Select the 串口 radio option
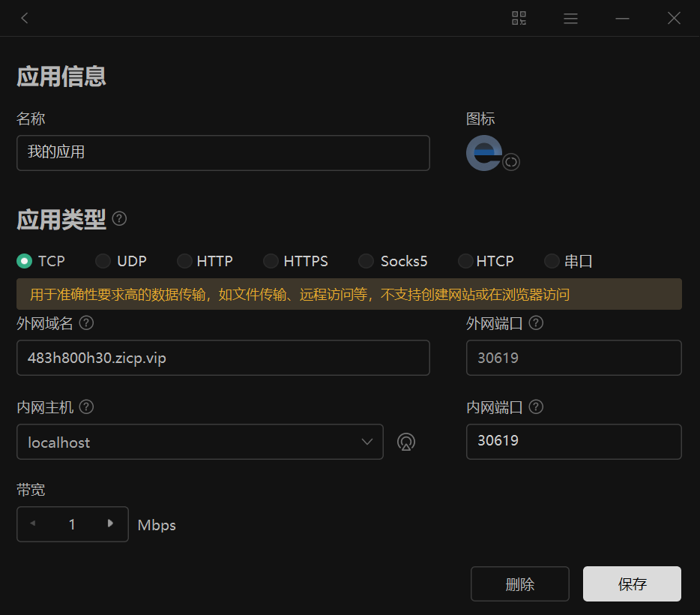700x615 pixels. pos(552,261)
